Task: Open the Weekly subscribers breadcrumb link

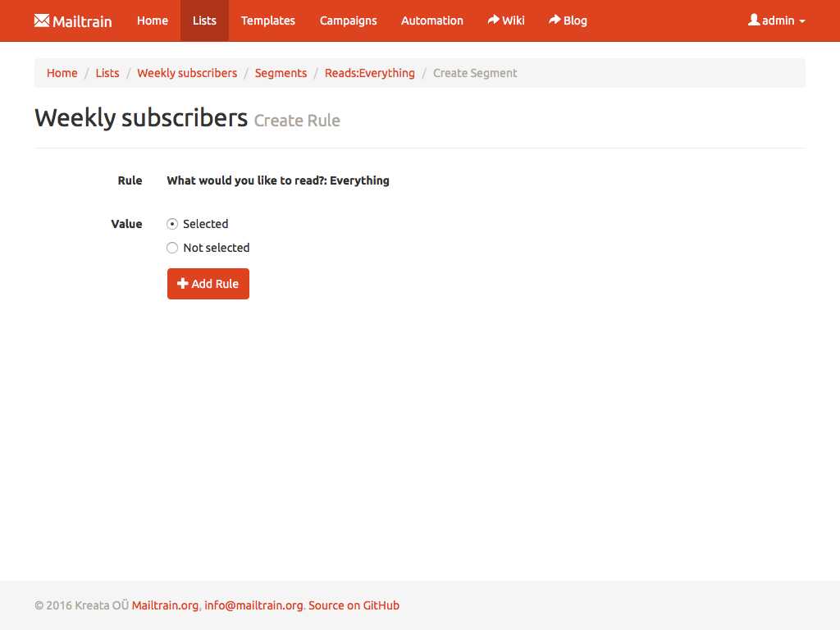Action: click(x=187, y=73)
